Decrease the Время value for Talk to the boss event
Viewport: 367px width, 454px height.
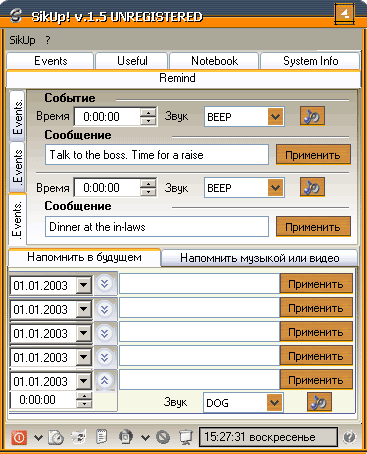[x=148, y=121]
